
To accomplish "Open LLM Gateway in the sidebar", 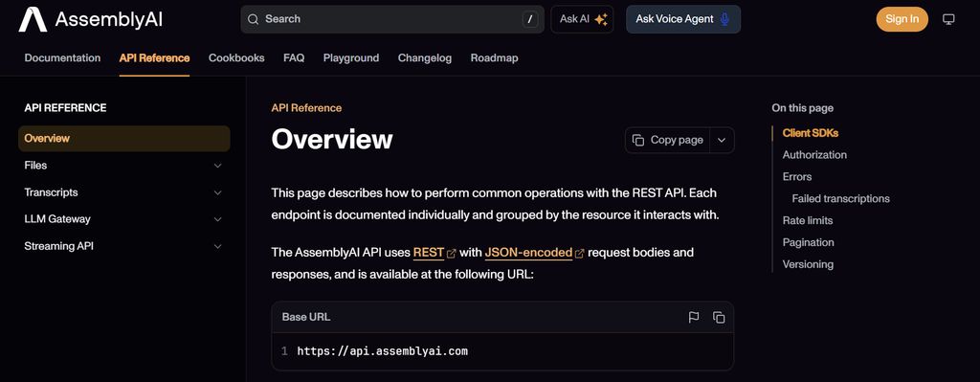I will coord(124,219).
